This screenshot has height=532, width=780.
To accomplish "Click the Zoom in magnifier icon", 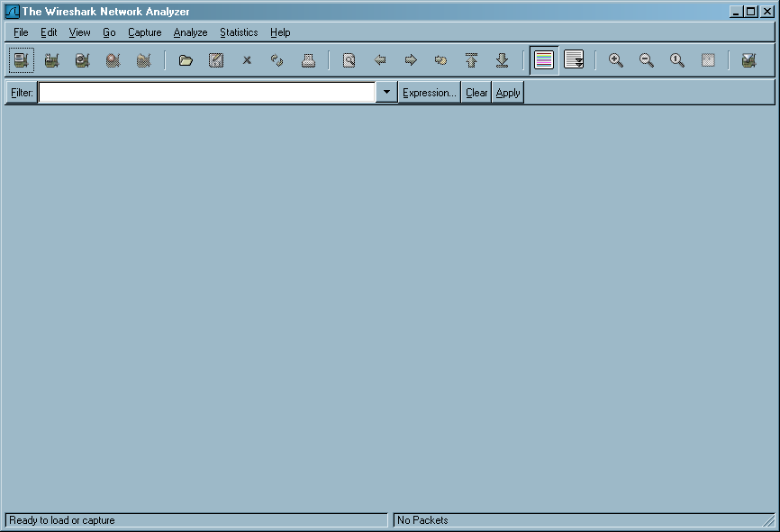I will [x=616, y=60].
